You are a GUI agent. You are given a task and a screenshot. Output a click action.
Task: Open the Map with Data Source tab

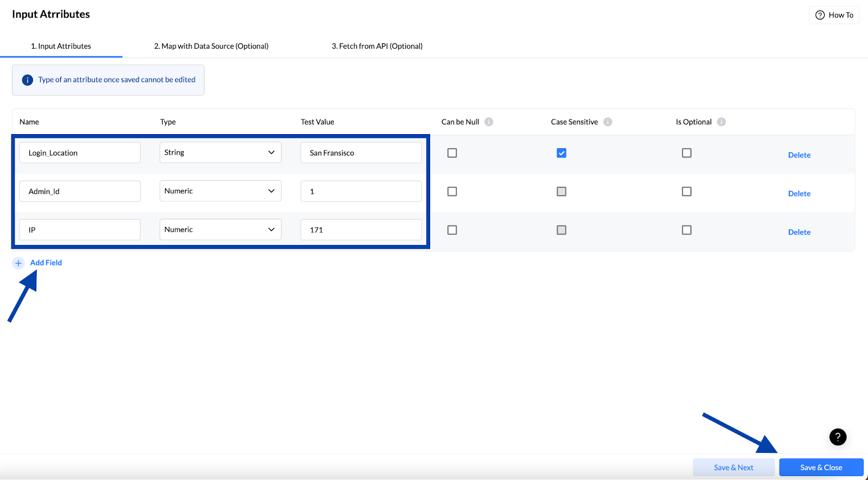[x=211, y=46]
